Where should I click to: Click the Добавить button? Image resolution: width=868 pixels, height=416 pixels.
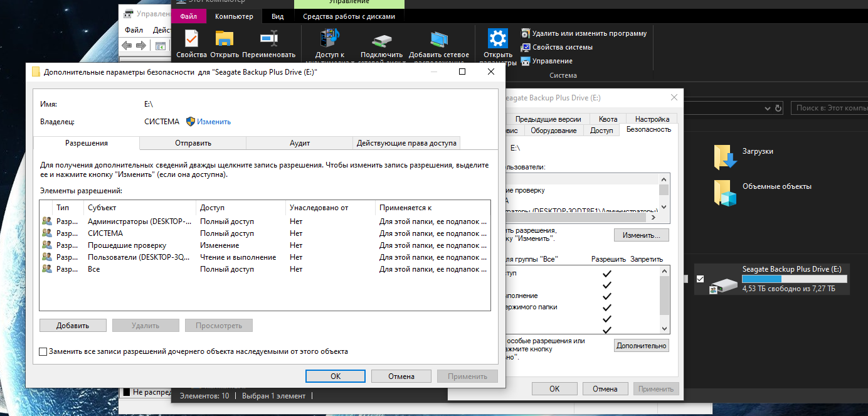tap(73, 326)
